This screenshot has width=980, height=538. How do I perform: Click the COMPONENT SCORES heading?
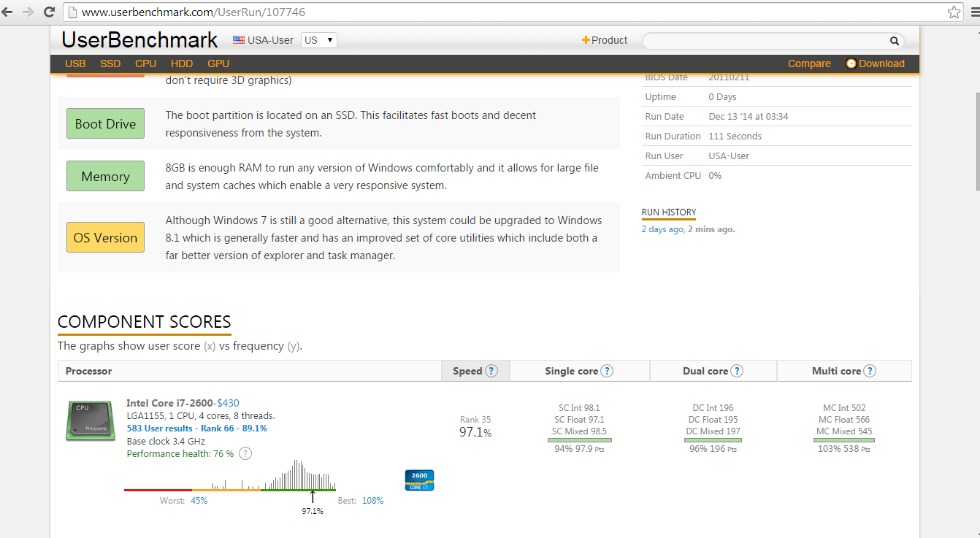145,322
